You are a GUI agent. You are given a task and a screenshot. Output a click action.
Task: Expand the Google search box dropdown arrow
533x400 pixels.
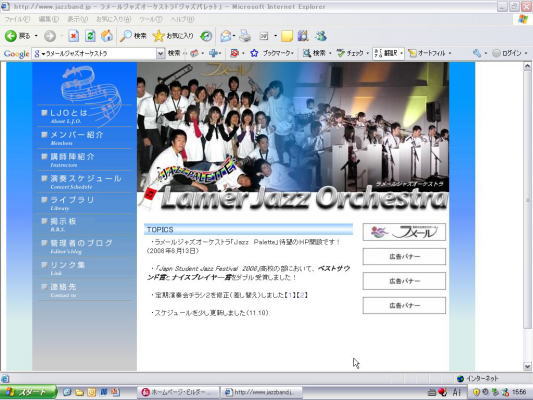point(160,53)
